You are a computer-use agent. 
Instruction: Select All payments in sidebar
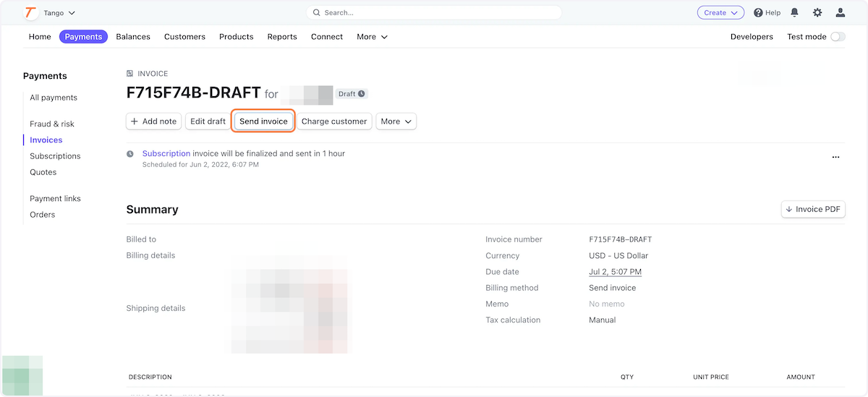(54, 98)
